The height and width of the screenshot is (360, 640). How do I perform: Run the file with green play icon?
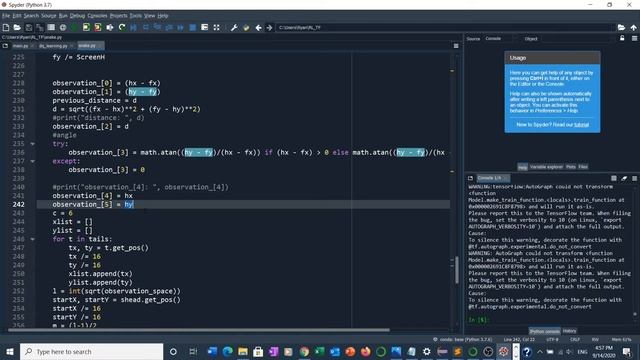74,27
